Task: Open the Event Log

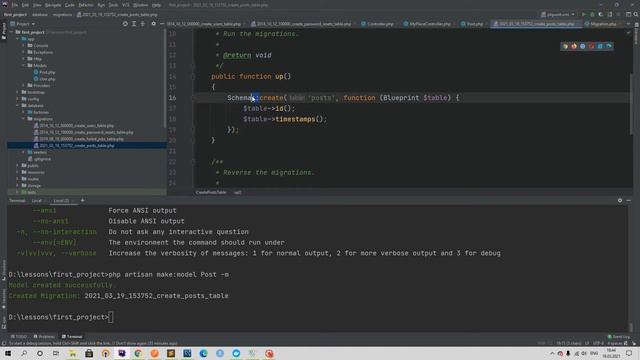Action: [618, 337]
